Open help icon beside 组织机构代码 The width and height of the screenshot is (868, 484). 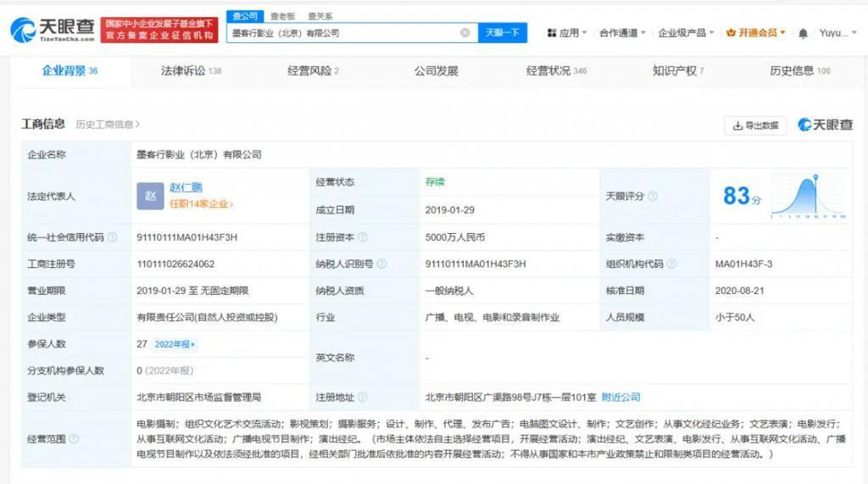671,264
